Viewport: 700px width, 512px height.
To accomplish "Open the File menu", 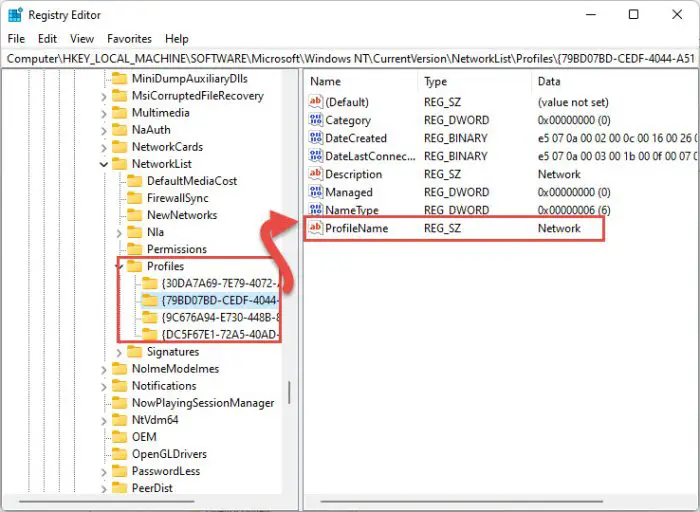I will click(x=16, y=38).
